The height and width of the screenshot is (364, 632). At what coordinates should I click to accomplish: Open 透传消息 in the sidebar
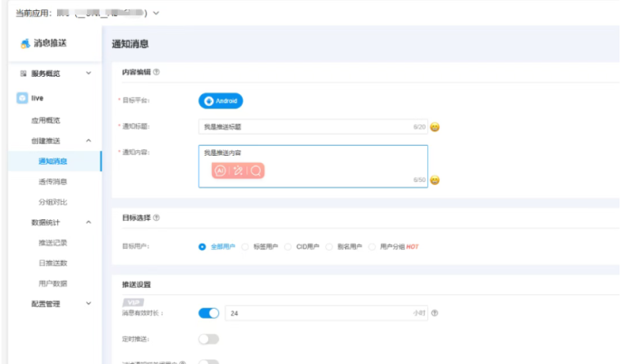[53, 181]
